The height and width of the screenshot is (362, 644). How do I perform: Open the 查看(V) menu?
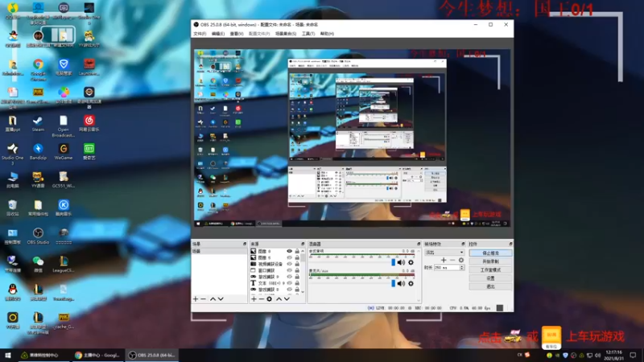coord(237,34)
